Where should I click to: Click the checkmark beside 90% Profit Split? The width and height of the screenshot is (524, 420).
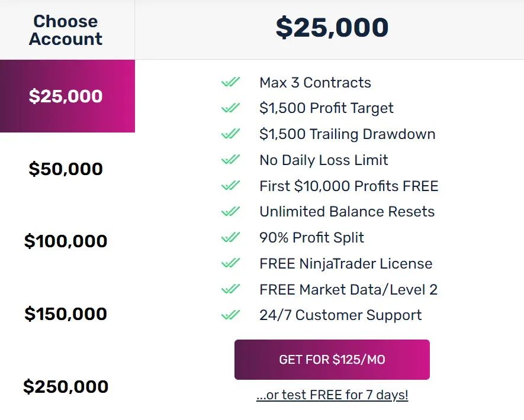tap(230, 237)
